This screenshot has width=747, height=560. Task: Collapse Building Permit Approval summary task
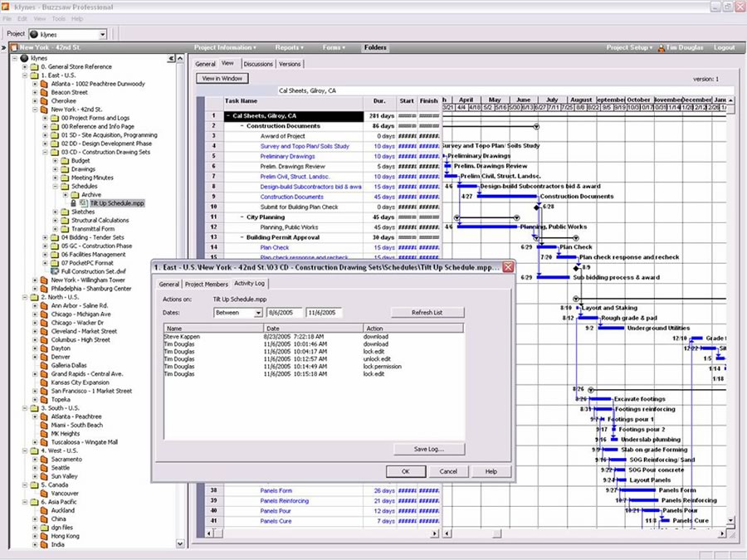click(242, 237)
